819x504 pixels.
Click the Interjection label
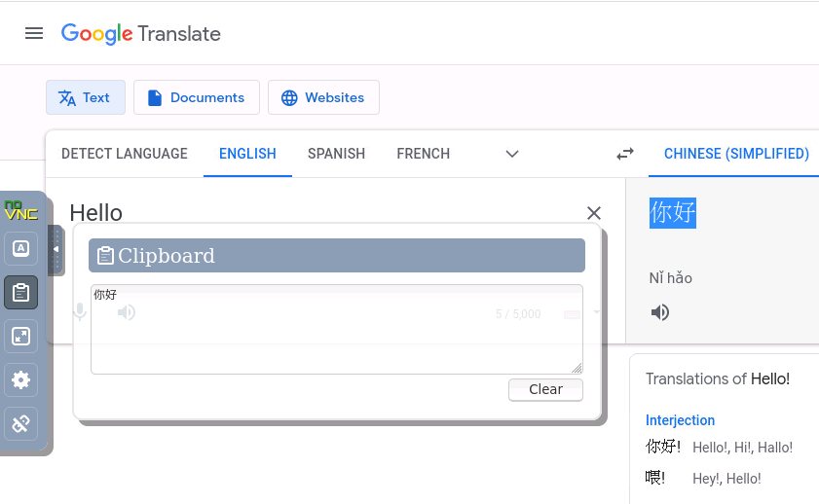pyautogui.click(x=680, y=420)
